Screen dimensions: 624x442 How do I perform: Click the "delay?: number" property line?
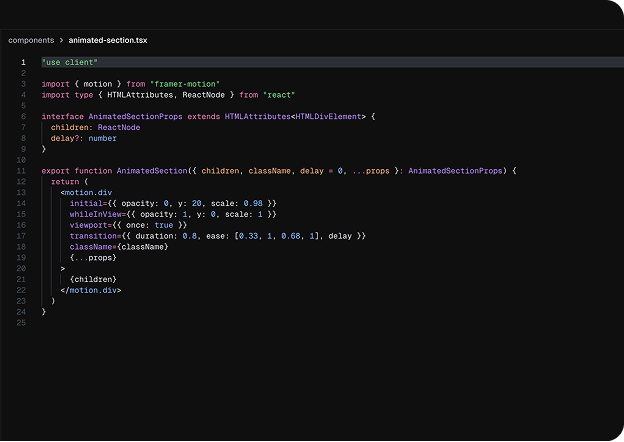pyautogui.click(x=83, y=138)
